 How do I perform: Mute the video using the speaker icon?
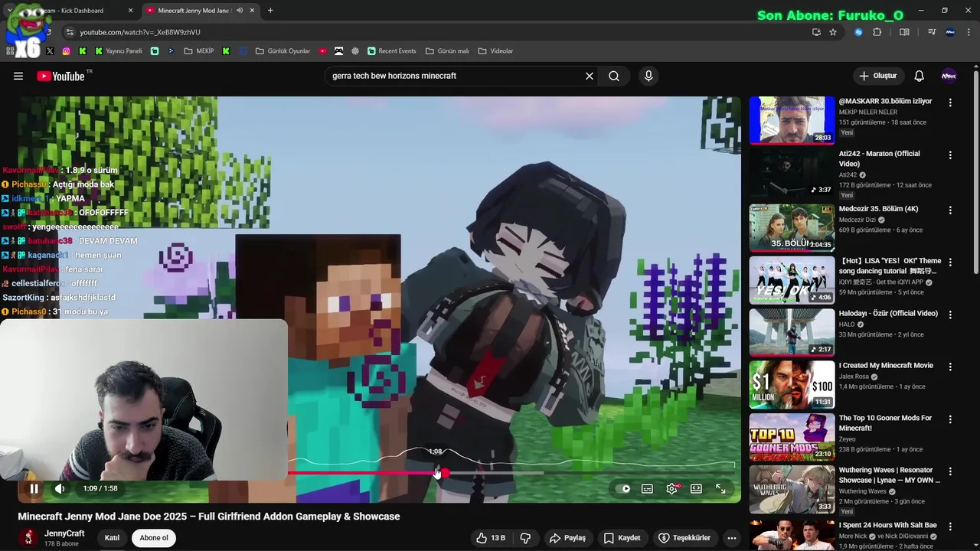coord(60,488)
